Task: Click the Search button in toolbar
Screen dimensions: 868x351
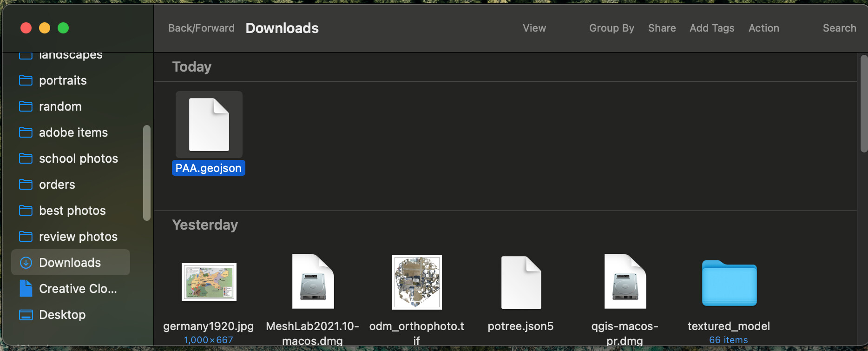Action: [839, 28]
